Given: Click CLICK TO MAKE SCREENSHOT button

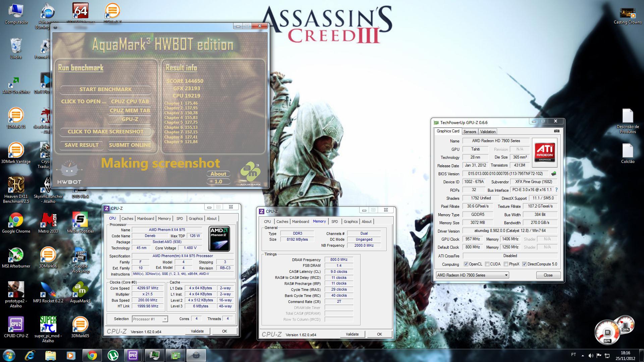Looking at the screenshot, I should (x=105, y=132).
